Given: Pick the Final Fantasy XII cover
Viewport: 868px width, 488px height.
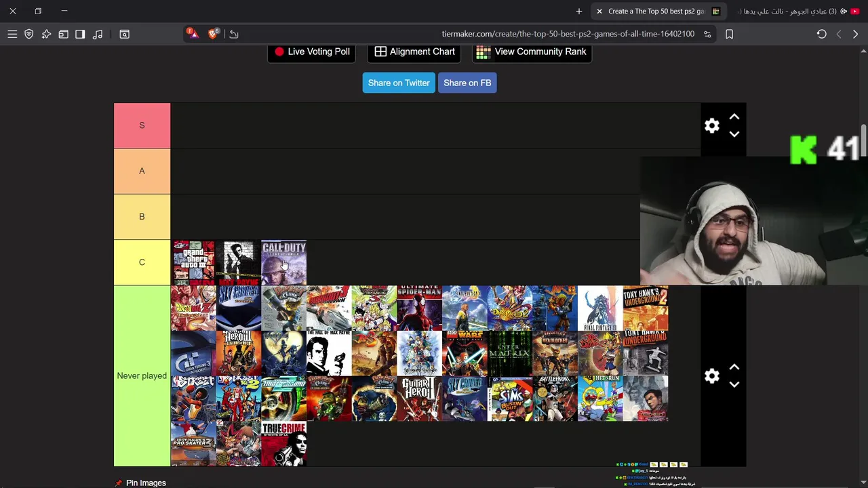Looking at the screenshot, I should tap(600, 308).
